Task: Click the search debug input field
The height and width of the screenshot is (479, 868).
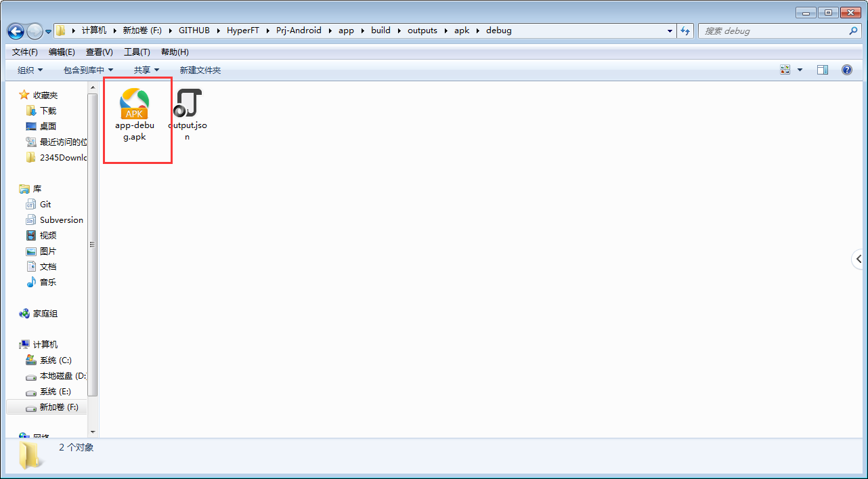Action: [773, 30]
